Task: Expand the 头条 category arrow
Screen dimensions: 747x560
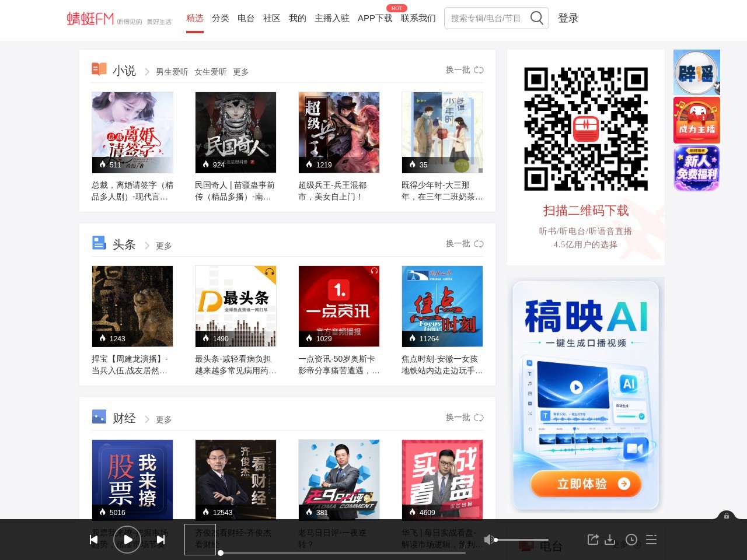Action: pyautogui.click(x=147, y=246)
